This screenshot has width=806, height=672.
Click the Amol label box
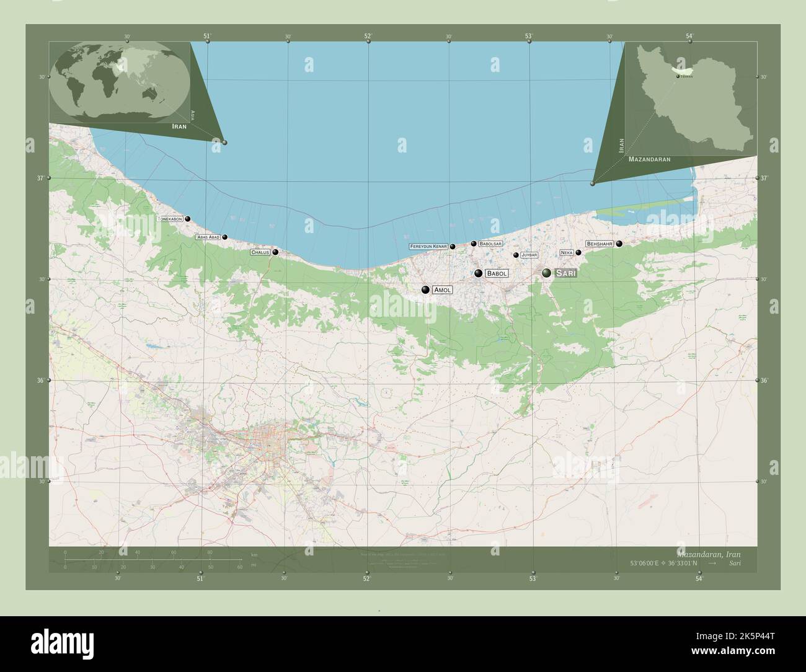click(x=443, y=290)
